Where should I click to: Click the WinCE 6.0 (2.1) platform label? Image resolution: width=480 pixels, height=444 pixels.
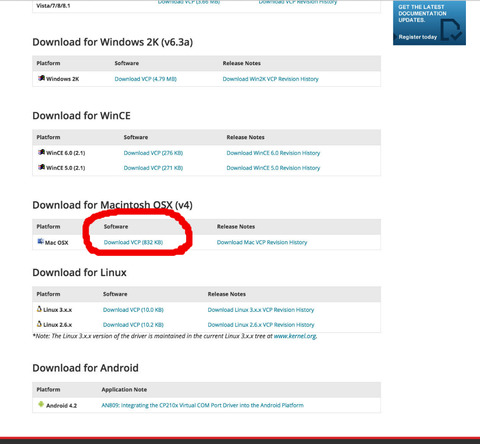pos(66,153)
